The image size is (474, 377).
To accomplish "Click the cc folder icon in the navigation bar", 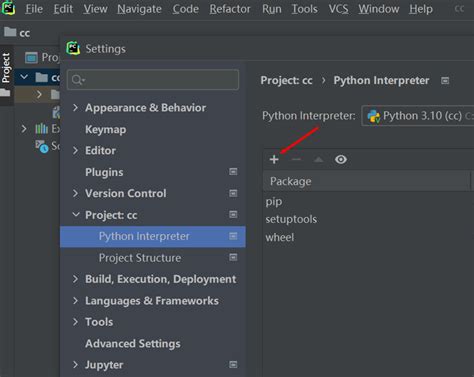I will [10, 32].
